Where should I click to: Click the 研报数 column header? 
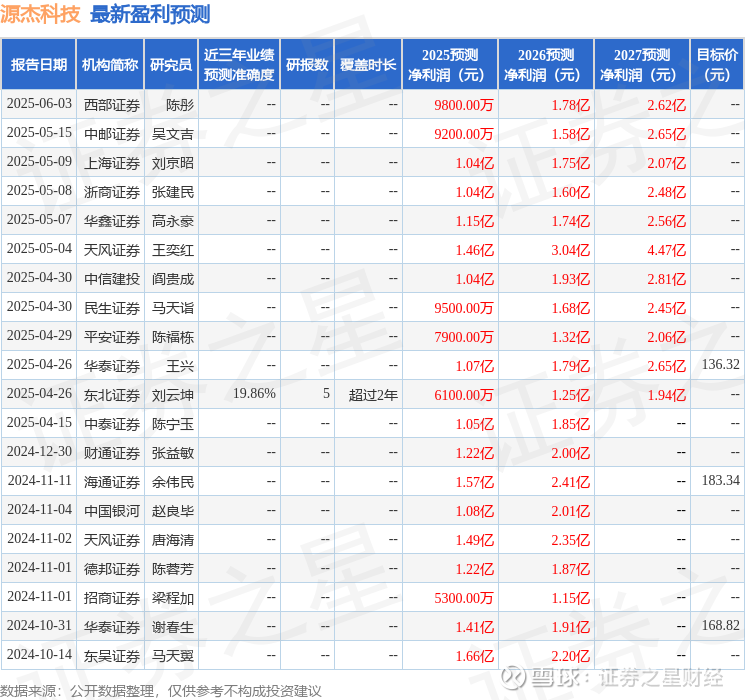(x=307, y=65)
